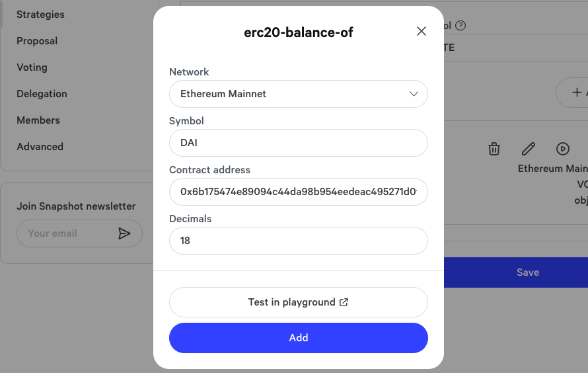Select Voting in the sidebar

point(32,67)
